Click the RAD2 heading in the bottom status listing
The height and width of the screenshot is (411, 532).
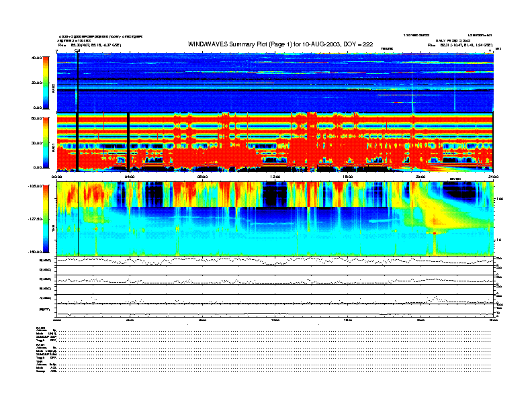(x=41, y=328)
